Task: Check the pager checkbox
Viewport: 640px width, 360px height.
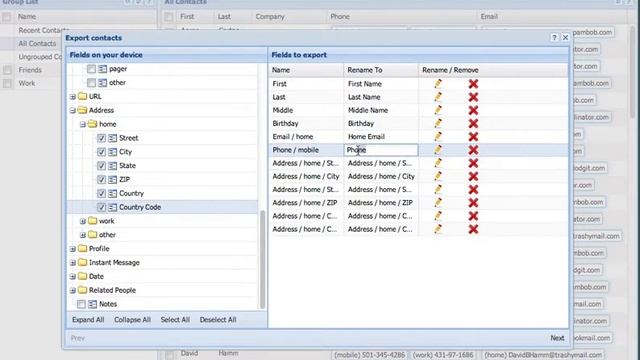Action: 91,69
